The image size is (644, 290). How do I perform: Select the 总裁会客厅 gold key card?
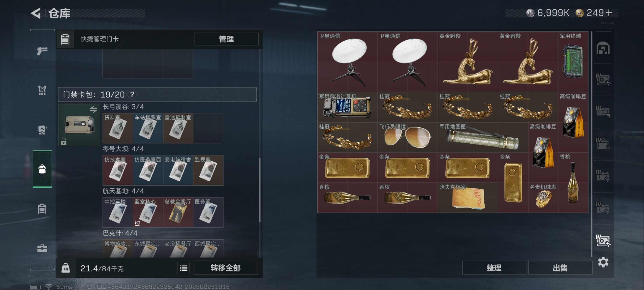[x=178, y=212]
